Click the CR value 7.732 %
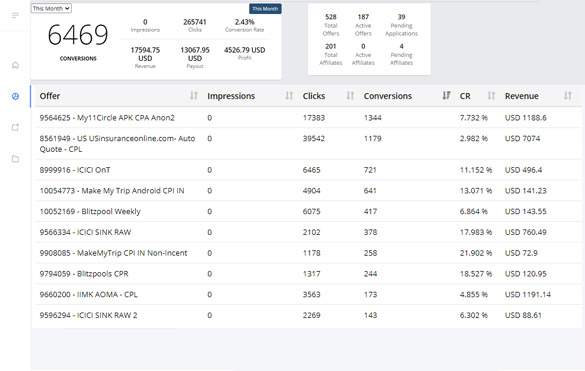The height and width of the screenshot is (371, 585). pyautogui.click(x=473, y=118)
